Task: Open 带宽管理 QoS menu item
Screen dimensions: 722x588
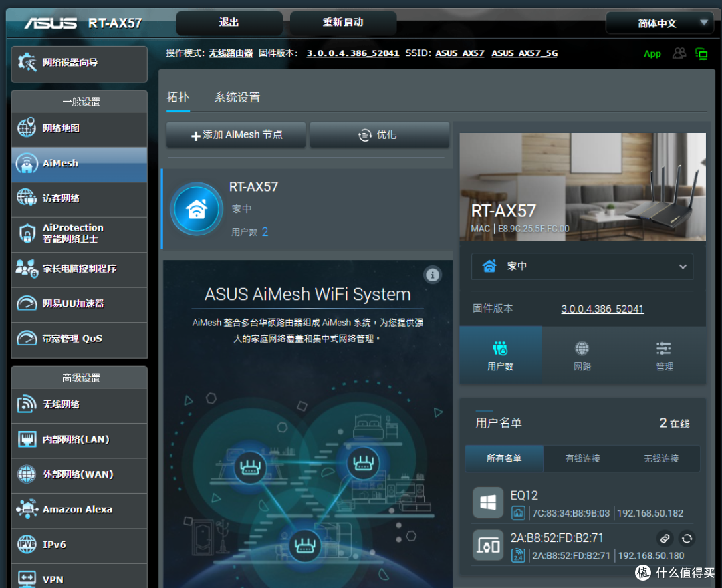Action: pyautogui.click(x=79, y=339)
